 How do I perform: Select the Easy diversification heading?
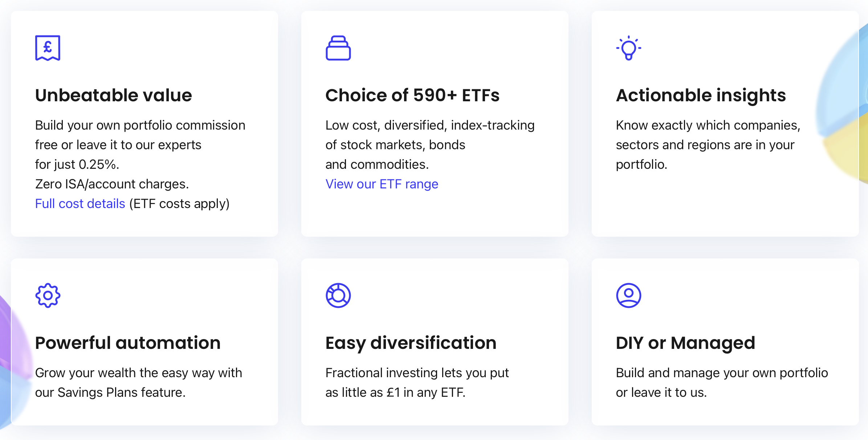(411, 343)
